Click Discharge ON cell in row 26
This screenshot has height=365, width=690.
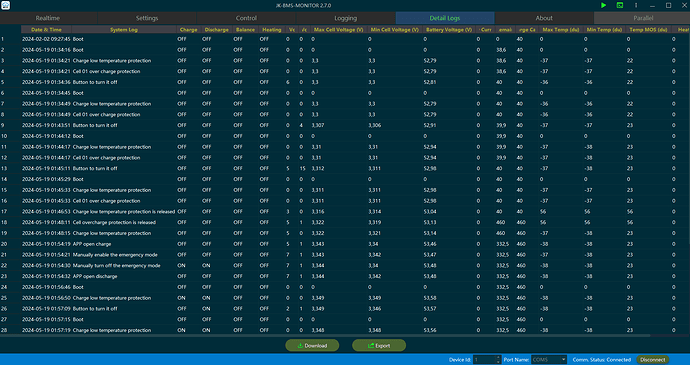pos(206,309)
